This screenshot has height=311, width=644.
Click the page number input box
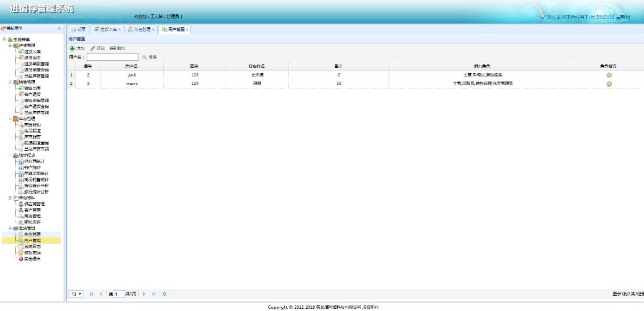[119, 294]
